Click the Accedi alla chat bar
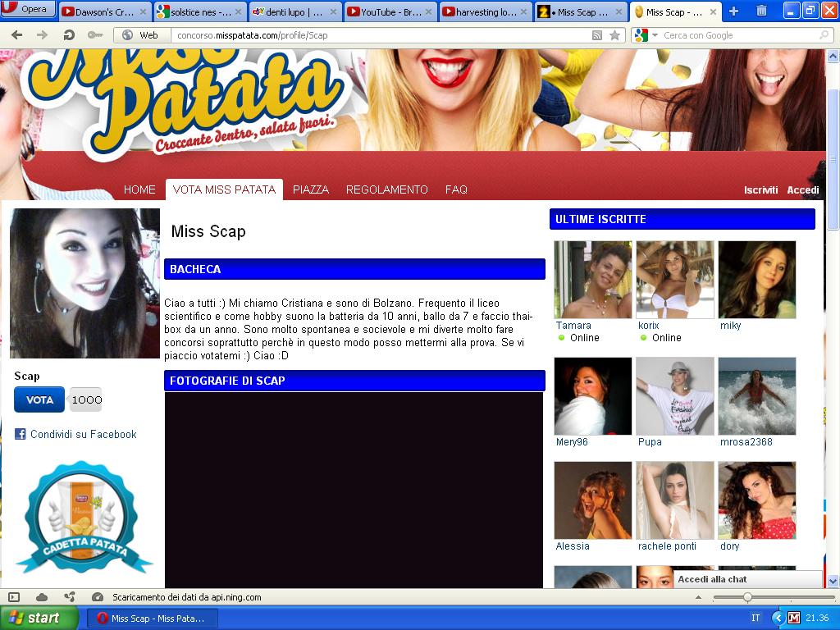The image size is (840, 630). (x=747, y=579)
